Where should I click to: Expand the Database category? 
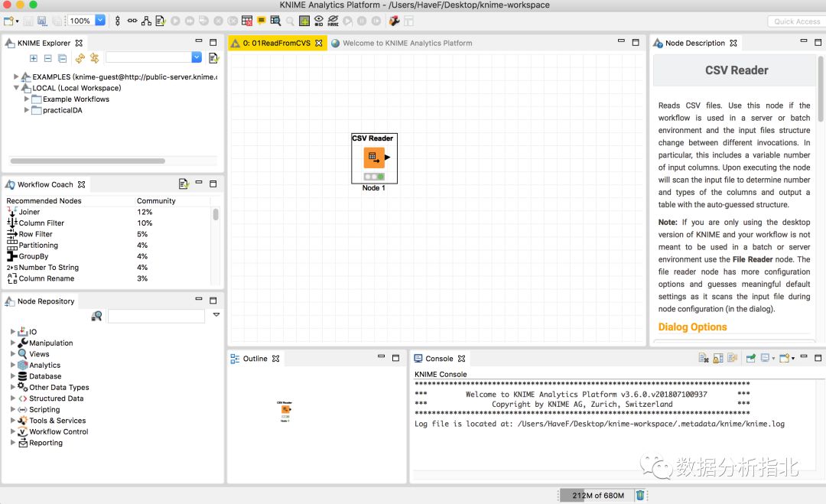pyautogui.click(x=13, y=376)
